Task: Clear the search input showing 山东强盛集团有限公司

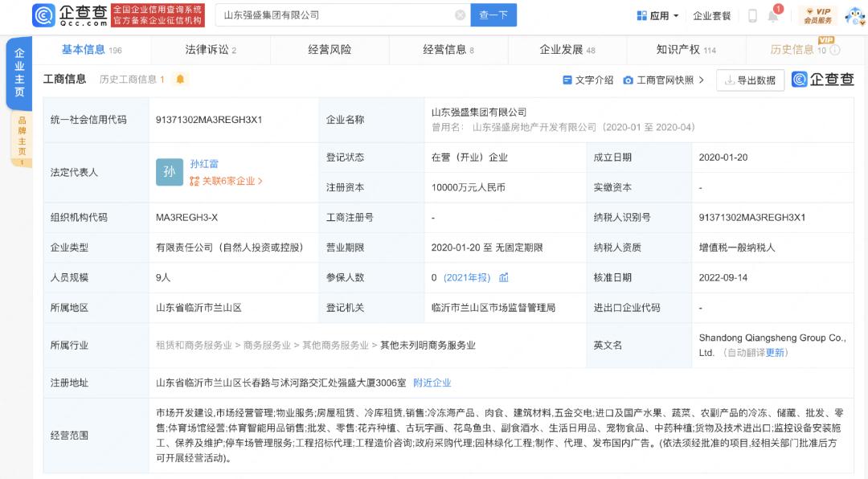Action: point(460,14)
